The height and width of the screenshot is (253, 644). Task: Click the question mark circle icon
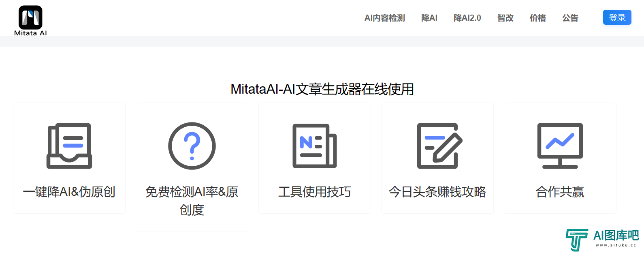tap(192, 146)
